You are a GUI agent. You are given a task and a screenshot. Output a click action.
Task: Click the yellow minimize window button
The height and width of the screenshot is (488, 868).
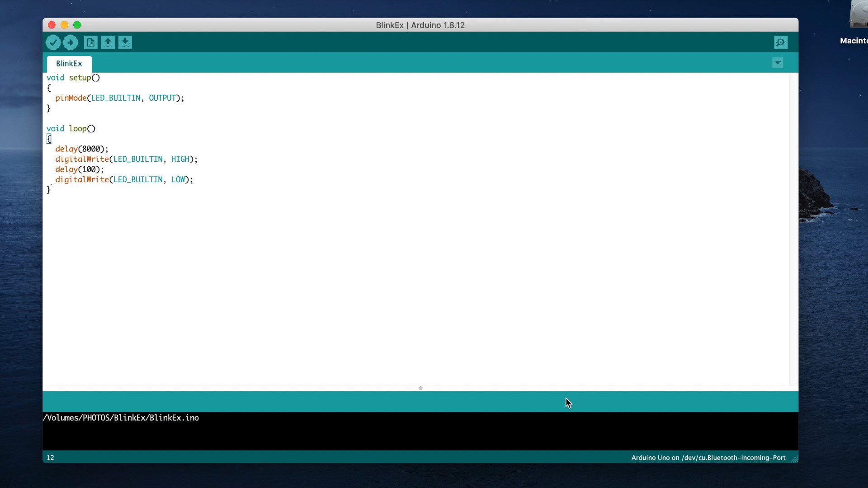(64, 25)
